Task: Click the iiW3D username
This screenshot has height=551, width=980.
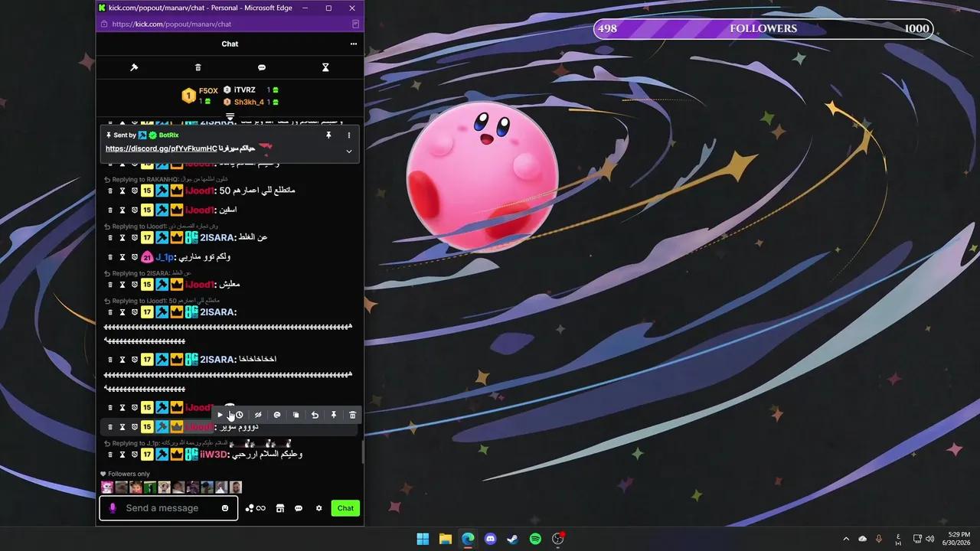Action: point(214,455)
